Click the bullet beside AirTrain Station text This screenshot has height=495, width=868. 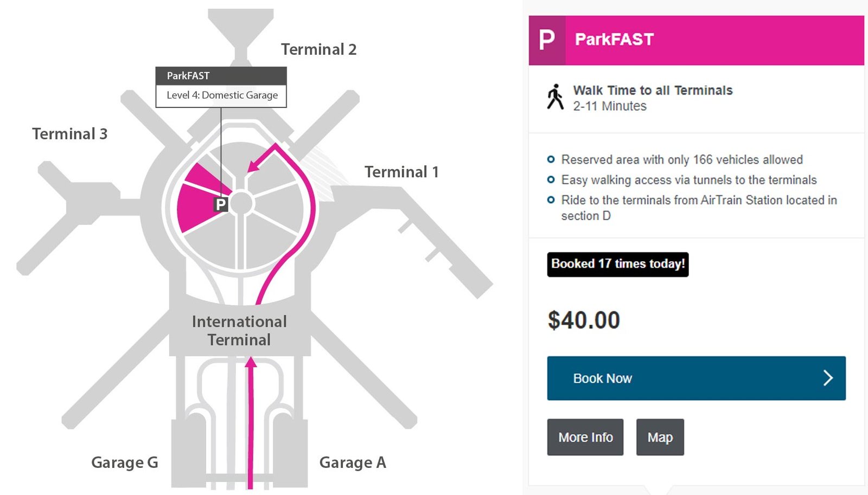pyautogui.click(x=551, y=200)
